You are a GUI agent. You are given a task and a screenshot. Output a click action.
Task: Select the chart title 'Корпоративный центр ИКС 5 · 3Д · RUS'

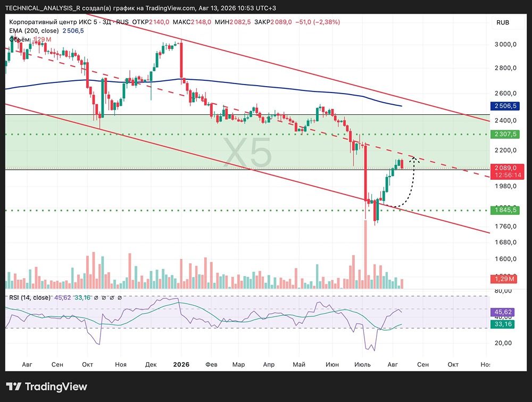(x=69, y=22)
